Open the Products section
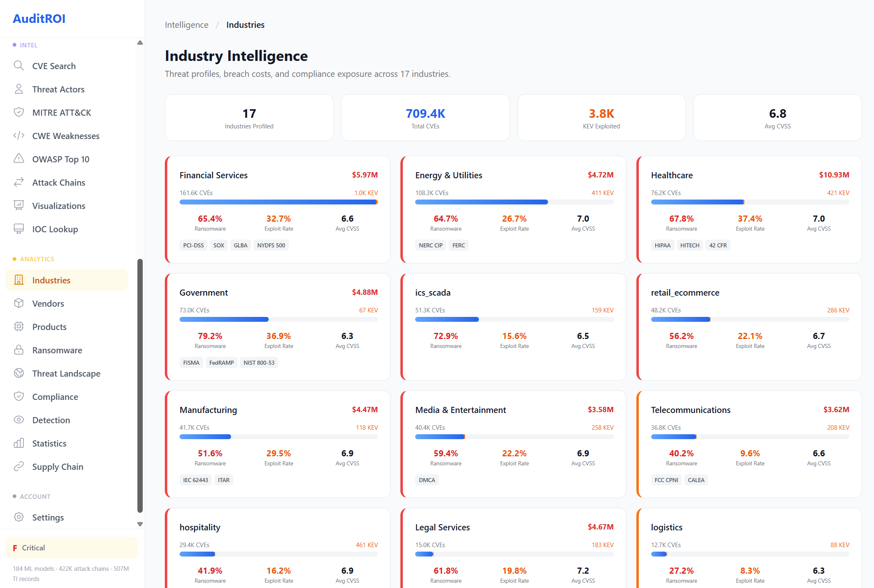Viewport: 874px width, 588px height. point(49,327)
